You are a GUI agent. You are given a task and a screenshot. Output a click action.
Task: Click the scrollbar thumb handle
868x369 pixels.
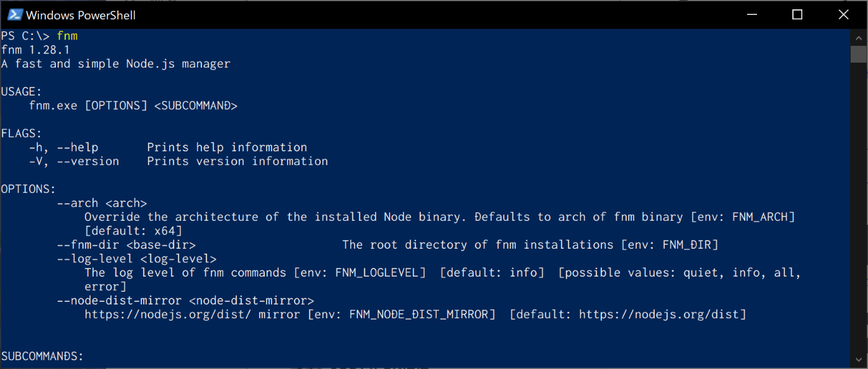coord(858,53)
